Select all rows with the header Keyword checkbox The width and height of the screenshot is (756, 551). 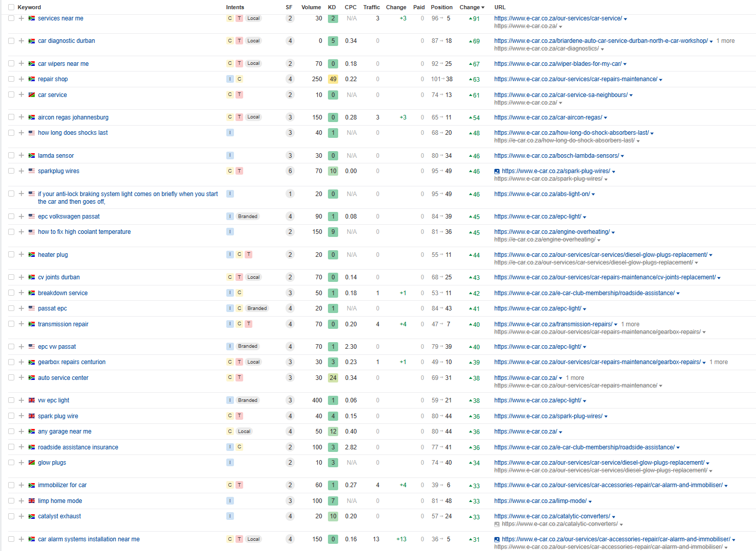pyautogui.click(x=11, y=7)
